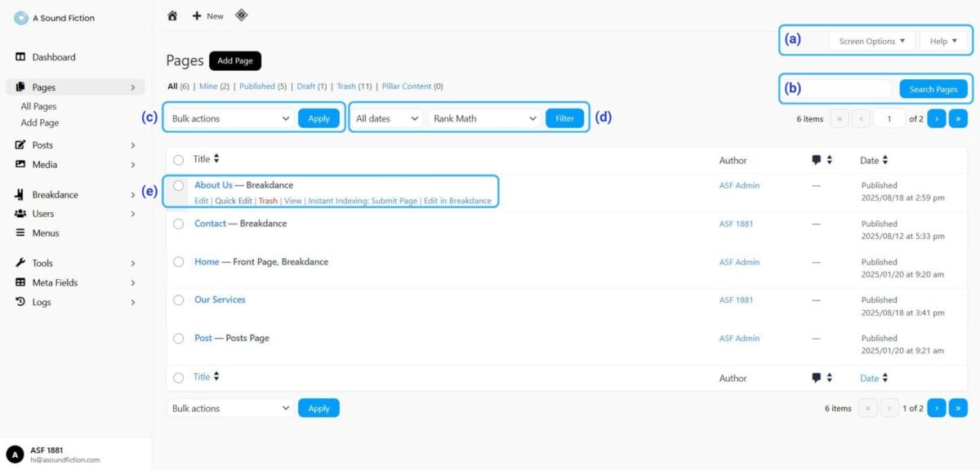Select all pages with the header checkbox
The height and width of the screenshot is (470, 980).
178,159
